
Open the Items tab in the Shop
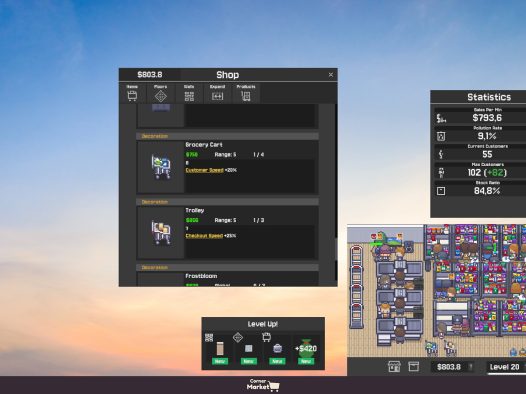[x=132, y=93]
